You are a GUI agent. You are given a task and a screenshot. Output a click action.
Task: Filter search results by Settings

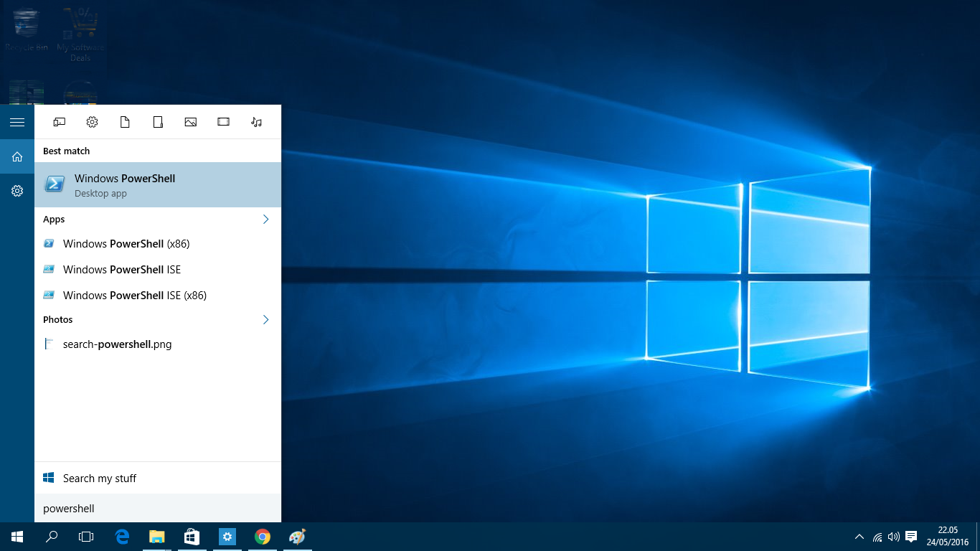click(92, 122)
